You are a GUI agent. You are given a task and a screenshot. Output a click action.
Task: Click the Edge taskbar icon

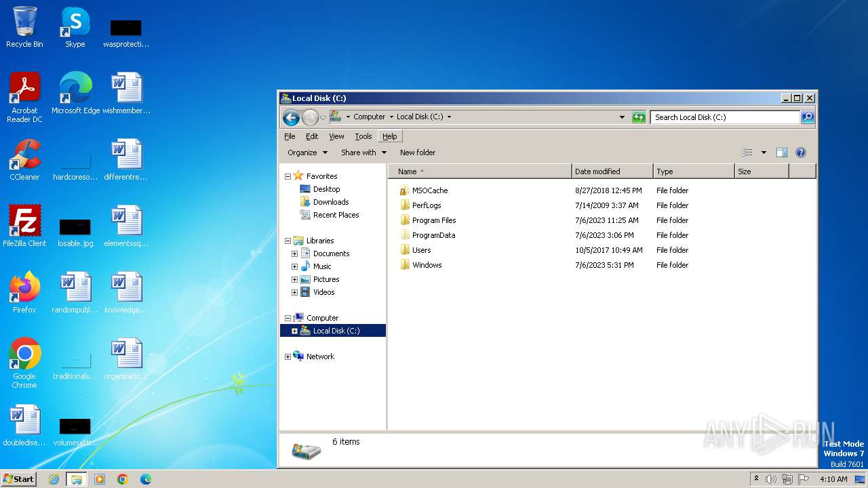click(146, 479)
